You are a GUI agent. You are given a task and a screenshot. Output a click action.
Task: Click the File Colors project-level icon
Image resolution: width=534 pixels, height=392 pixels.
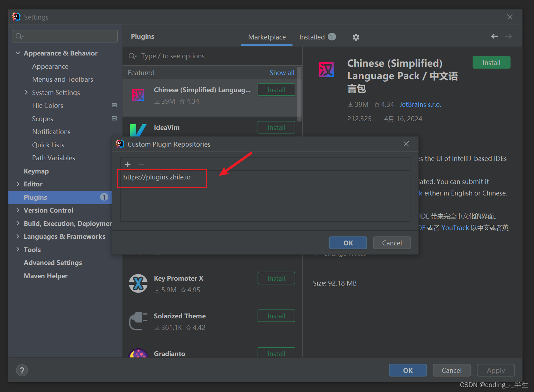(x=114, y=105)
